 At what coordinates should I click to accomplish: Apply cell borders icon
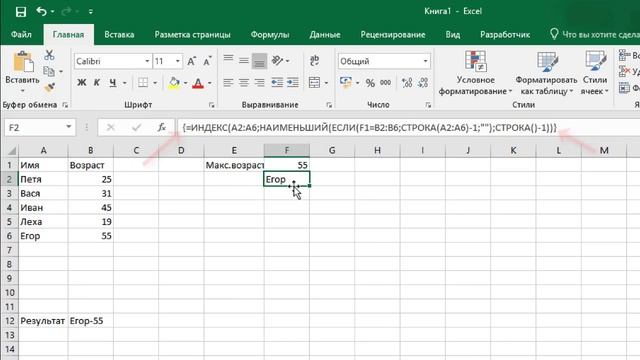pos(143,83)
